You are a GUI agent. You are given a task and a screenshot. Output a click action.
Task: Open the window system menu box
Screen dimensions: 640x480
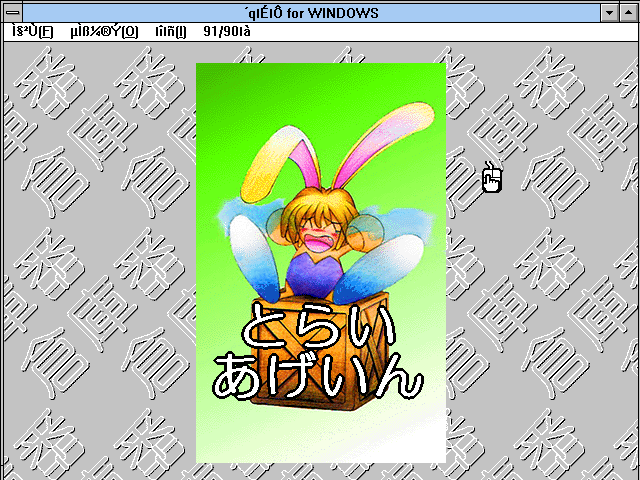(13, 13)
